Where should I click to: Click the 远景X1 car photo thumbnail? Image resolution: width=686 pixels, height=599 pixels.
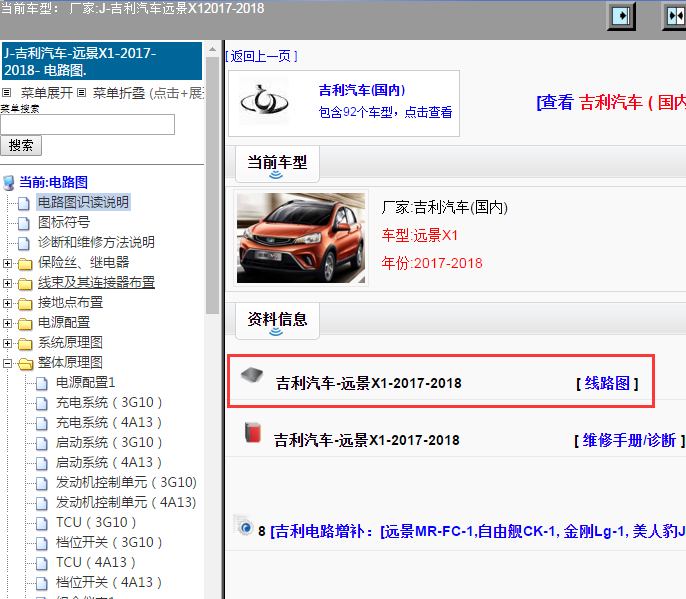[301, 238]
